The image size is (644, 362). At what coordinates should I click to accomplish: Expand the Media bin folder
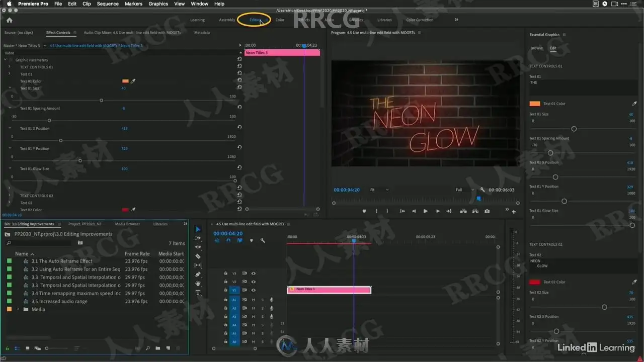click(18, 309)
